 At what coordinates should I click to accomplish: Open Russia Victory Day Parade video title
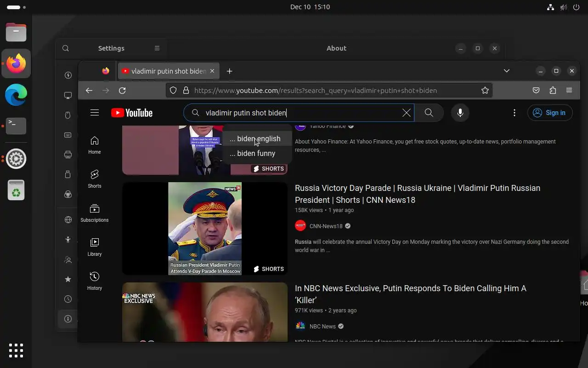pyautogui.click(x=418, y=194)
